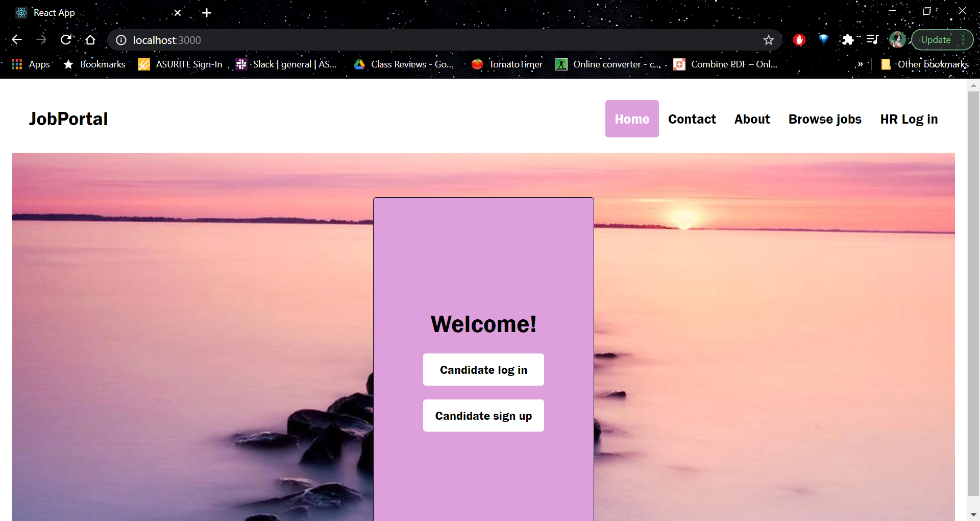Open Class Reviews Google Drive bookmark
Viewport: 980px width, 521px height.
(x=404, y=64)
